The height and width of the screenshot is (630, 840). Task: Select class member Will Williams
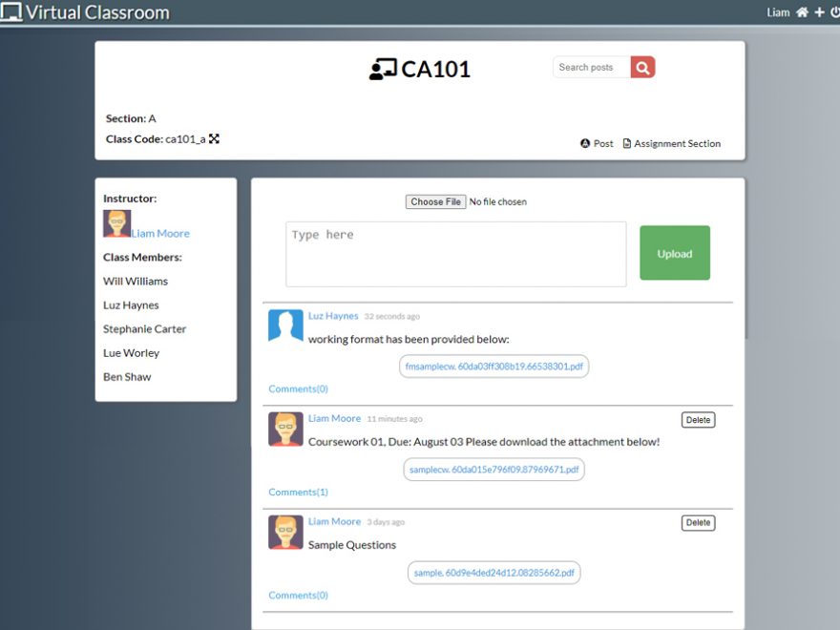[136, 282]
